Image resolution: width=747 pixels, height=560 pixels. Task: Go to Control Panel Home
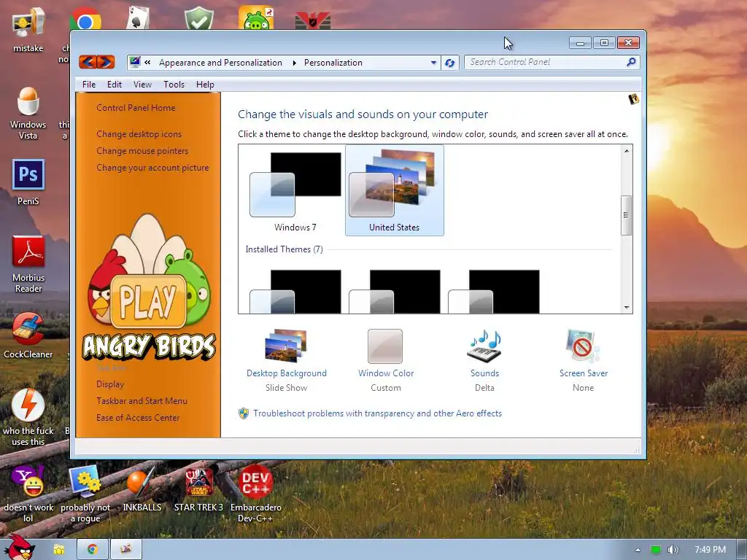[x=136, y=108]
